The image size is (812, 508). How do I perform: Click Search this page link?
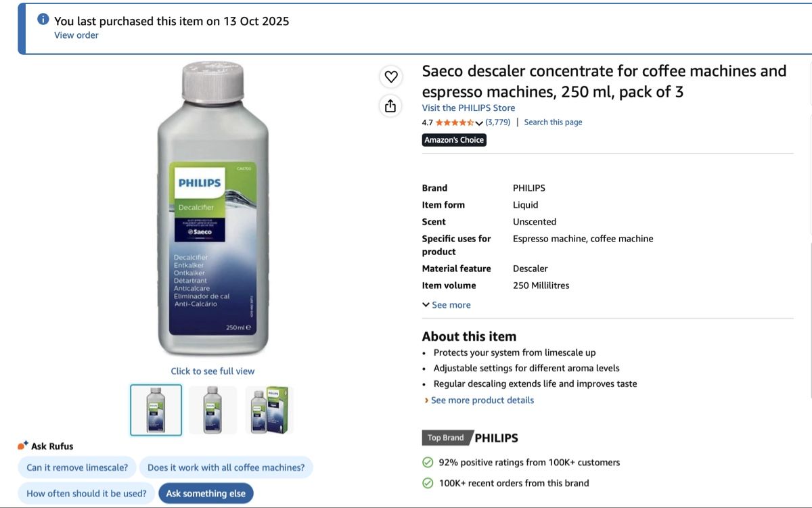pyautogui.click(x=553, y=122)
